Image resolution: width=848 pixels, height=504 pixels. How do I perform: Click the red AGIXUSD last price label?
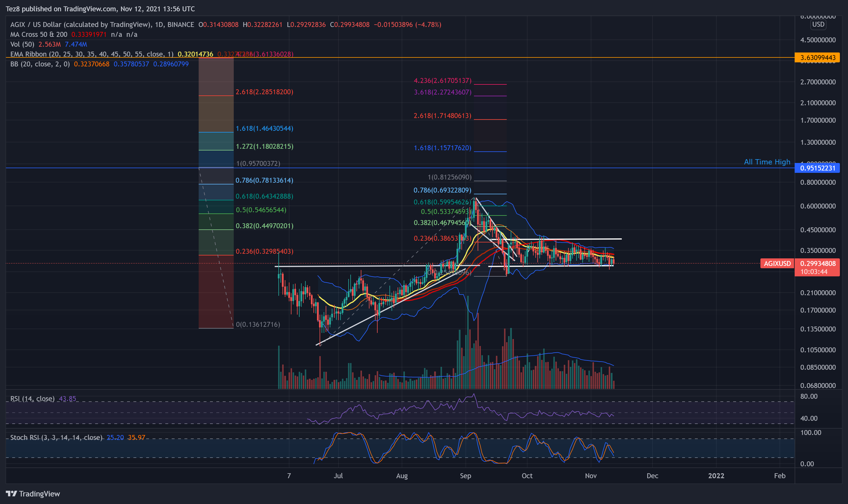777,263
